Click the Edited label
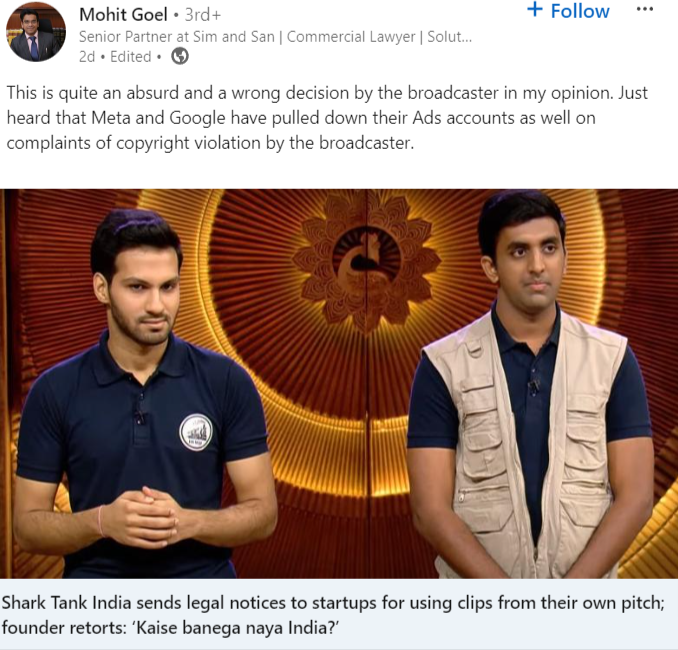This screenshot has height=650, width=678. point(131,57)
